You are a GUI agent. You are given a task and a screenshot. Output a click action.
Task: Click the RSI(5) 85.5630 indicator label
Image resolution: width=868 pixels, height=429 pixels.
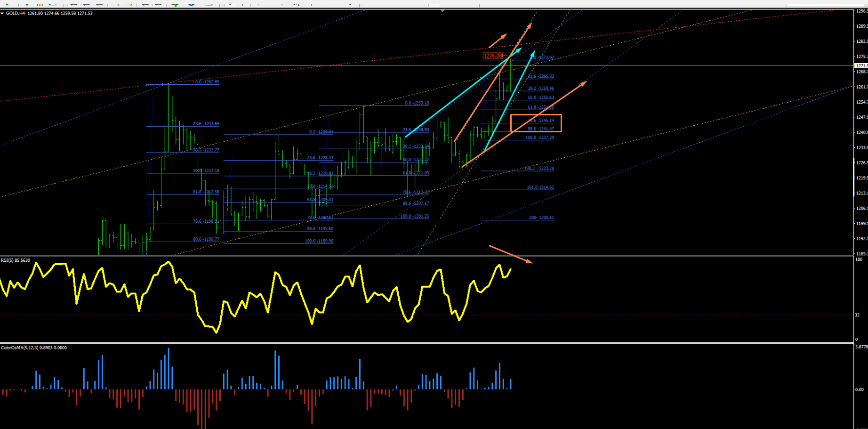tap(16, 260)
